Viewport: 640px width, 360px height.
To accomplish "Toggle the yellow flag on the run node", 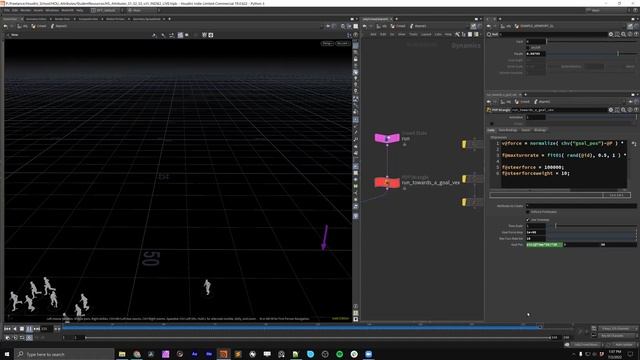I will (464, 144).
